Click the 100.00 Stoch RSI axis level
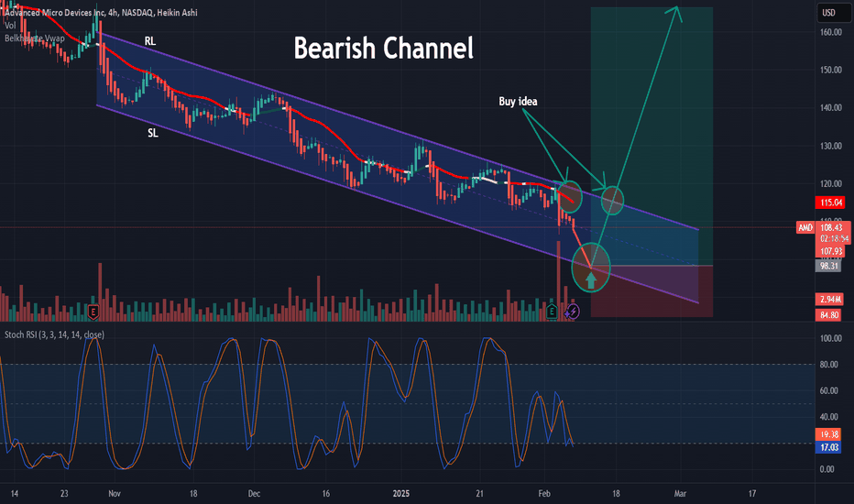854x504 pixels. point(831,338)
